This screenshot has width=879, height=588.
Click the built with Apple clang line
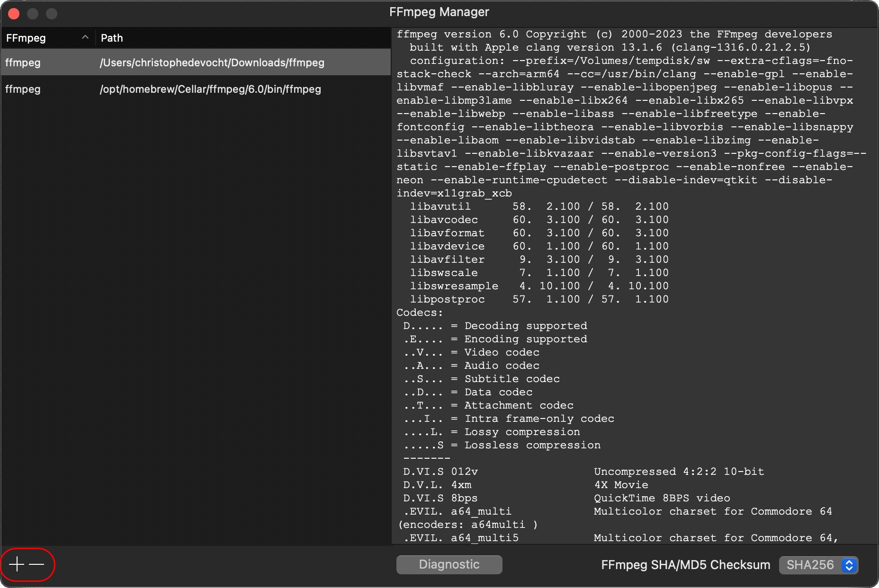click(x=610, y=47)
